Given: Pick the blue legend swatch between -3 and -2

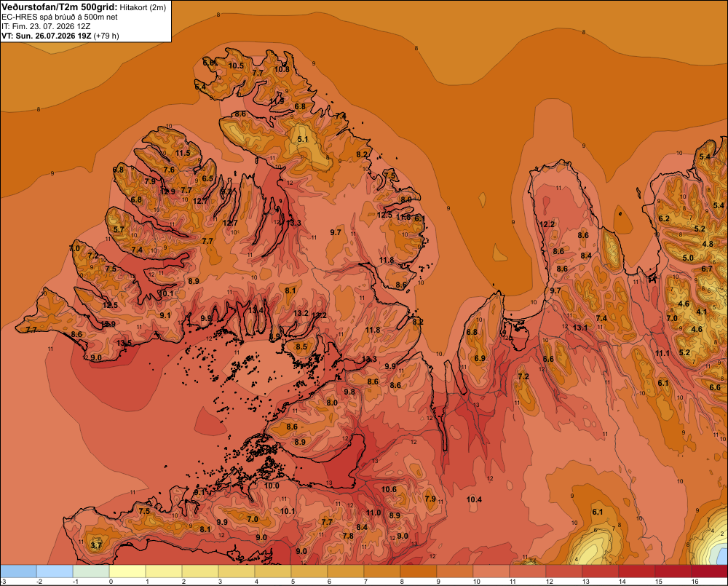Looking at the screenshot, I should pos(18,571).
